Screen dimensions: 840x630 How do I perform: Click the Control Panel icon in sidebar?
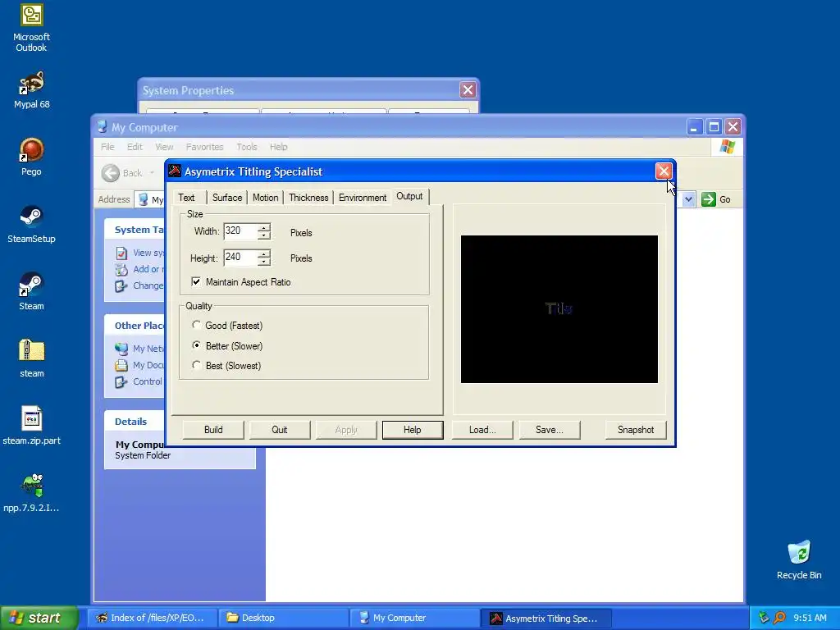[x=121, y=381]
